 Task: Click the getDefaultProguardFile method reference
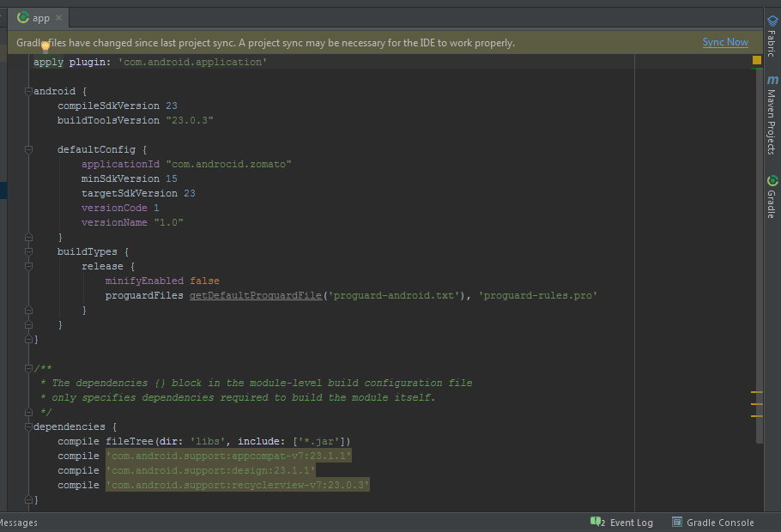[x=255, y=295]
